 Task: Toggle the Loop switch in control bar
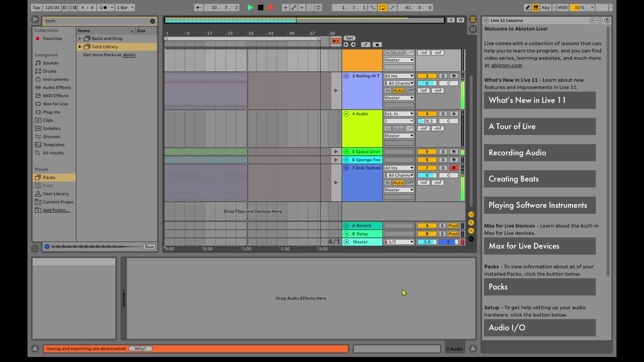[x=382, y=8]
